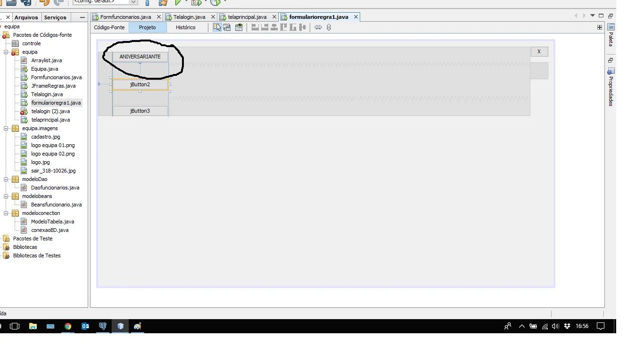Screen dimensions: 644x362
Task: Collapse the modelobeans package
Action: 7,196
